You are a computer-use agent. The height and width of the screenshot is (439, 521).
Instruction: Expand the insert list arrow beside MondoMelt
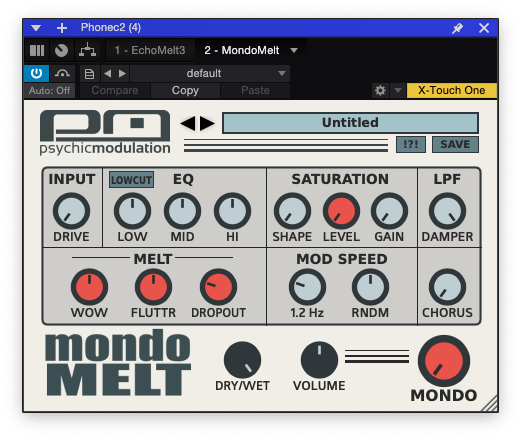coord(294,51)
